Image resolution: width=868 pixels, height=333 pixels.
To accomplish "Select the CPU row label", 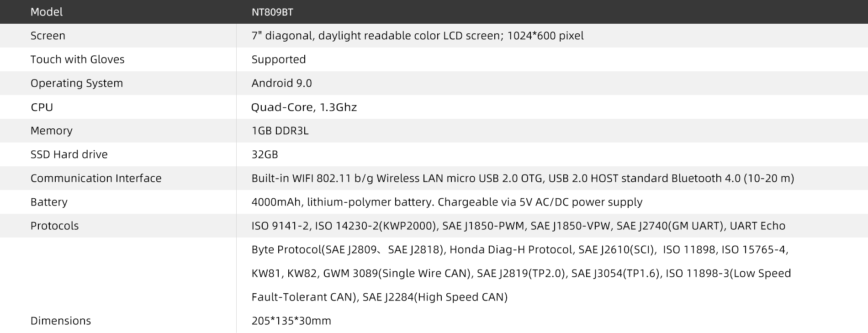I will (x=42, y=107).
